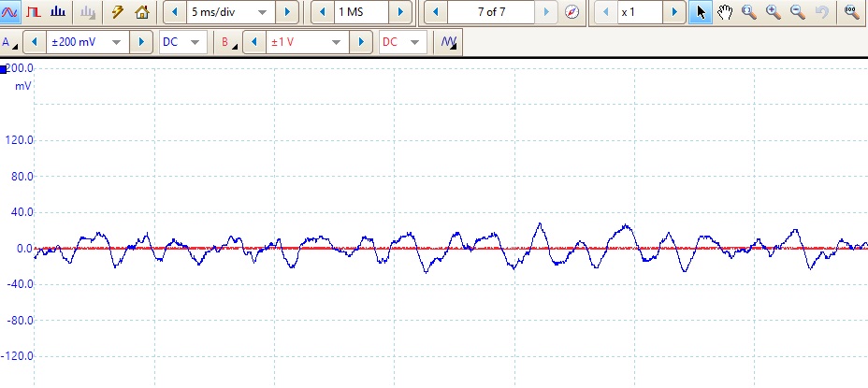868x388 pixels.
Task: Open Channel A options button
Action: 10,42
